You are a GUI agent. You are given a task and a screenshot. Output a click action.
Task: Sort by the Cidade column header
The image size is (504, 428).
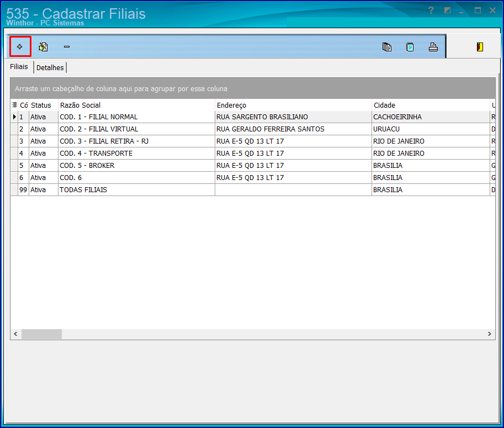pos(431,105)
